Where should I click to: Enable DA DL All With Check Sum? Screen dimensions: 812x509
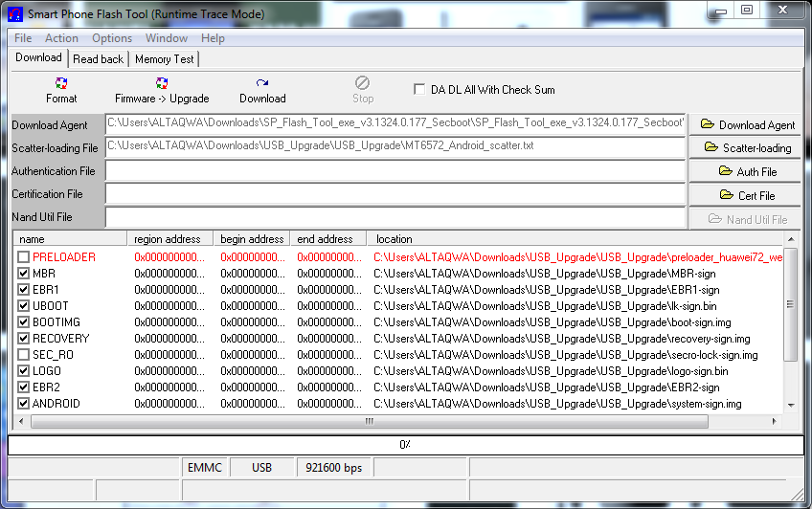tap(419, 89)
